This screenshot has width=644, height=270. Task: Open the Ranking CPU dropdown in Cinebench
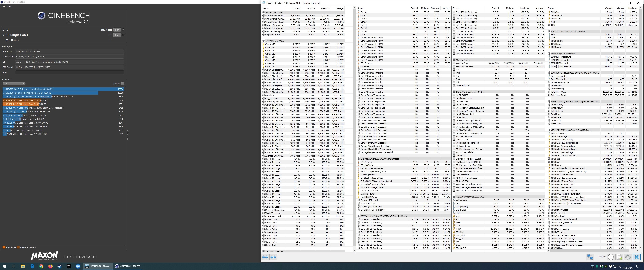tap(14, 84)
